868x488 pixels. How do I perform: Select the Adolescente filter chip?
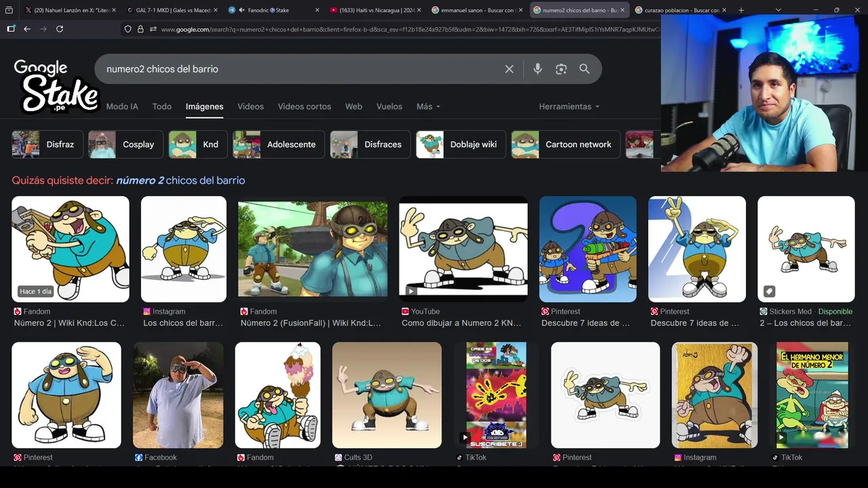(x=279, y=144)
